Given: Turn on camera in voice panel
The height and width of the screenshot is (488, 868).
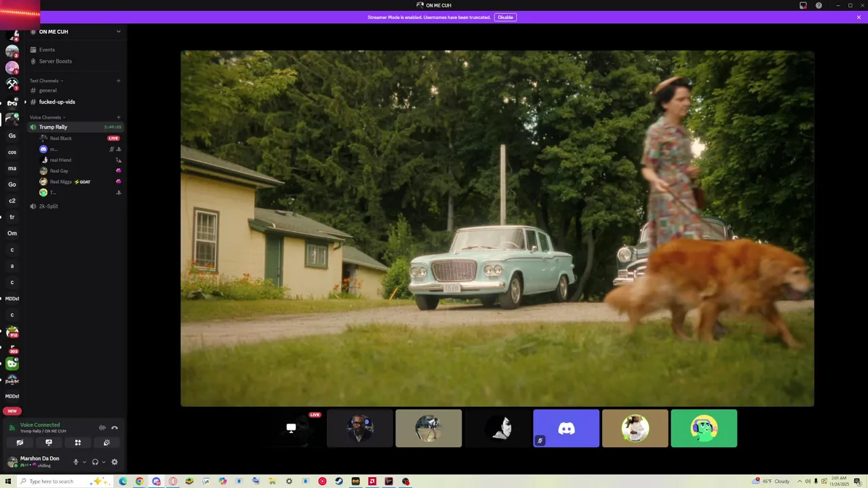Looking at the screenshot, I should pyautogui.click(x=20, y=443).
